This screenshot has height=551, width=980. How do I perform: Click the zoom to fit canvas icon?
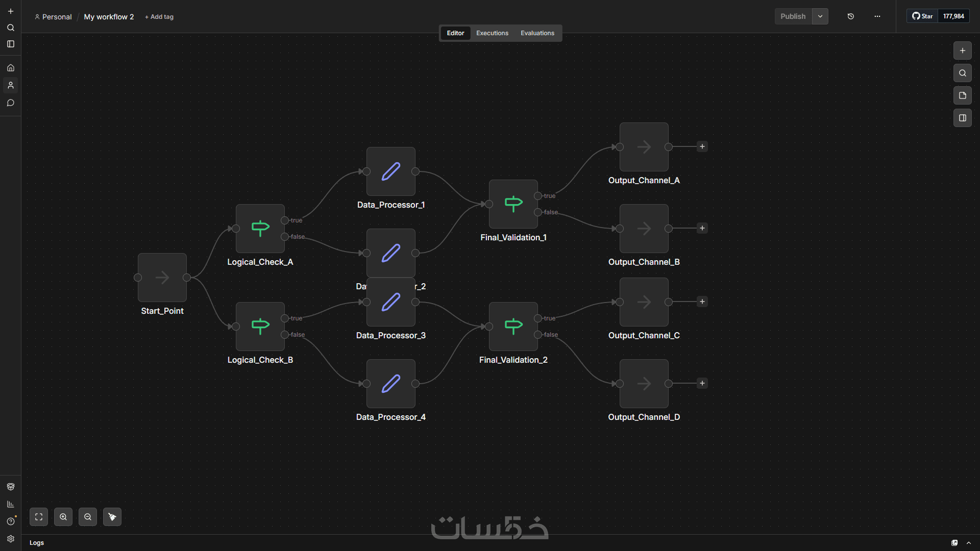pyautogui.click(x=39, y=517)
